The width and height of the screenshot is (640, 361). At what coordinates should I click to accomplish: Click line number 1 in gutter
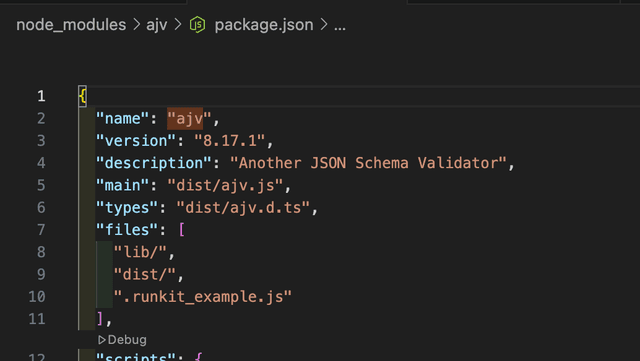click(41, 96)
